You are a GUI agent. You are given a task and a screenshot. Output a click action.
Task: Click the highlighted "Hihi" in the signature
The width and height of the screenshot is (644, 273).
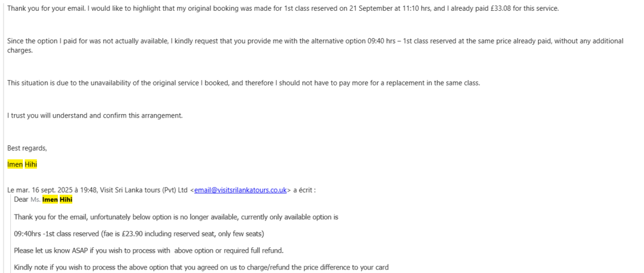pos(30,164)
